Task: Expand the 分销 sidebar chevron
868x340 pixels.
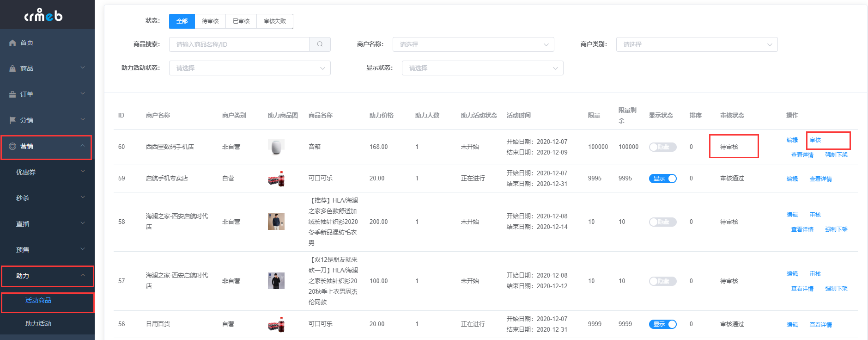Action: tap(83, 119)
